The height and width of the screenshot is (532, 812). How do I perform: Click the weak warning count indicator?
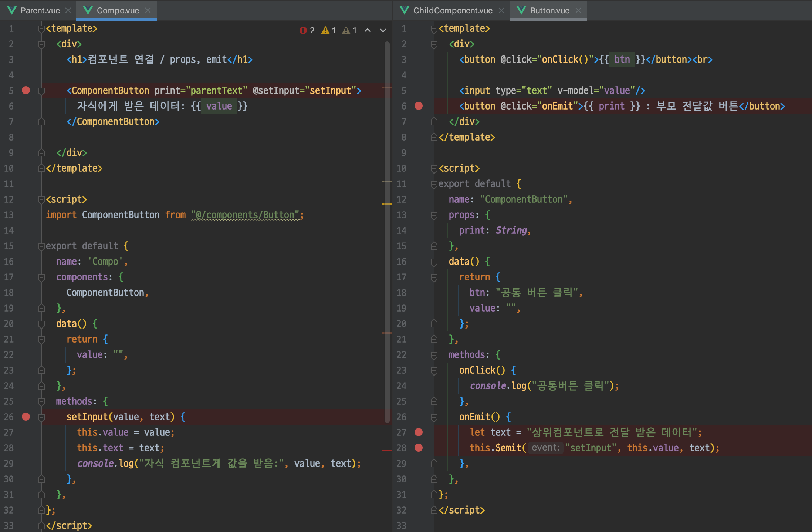(x=349, y=30)
